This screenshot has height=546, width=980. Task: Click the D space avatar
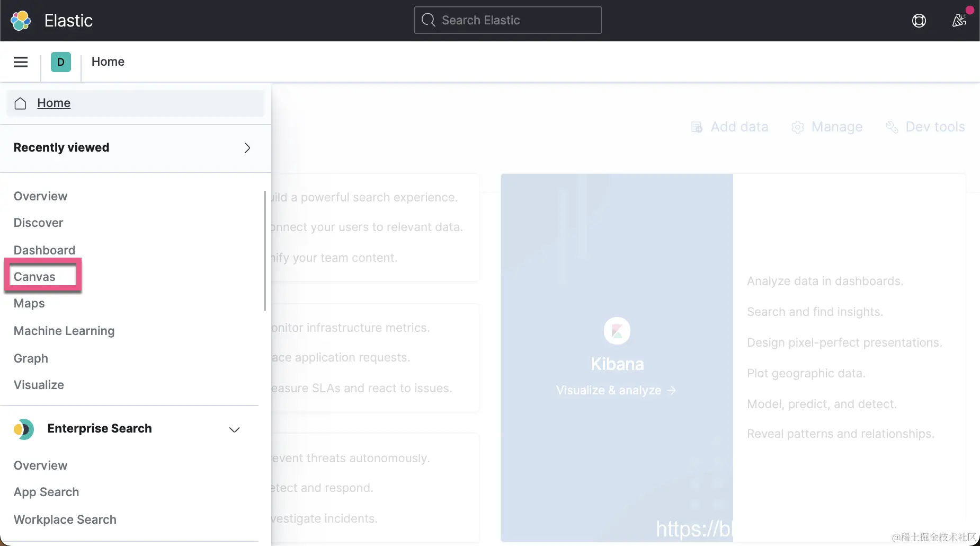61,62
